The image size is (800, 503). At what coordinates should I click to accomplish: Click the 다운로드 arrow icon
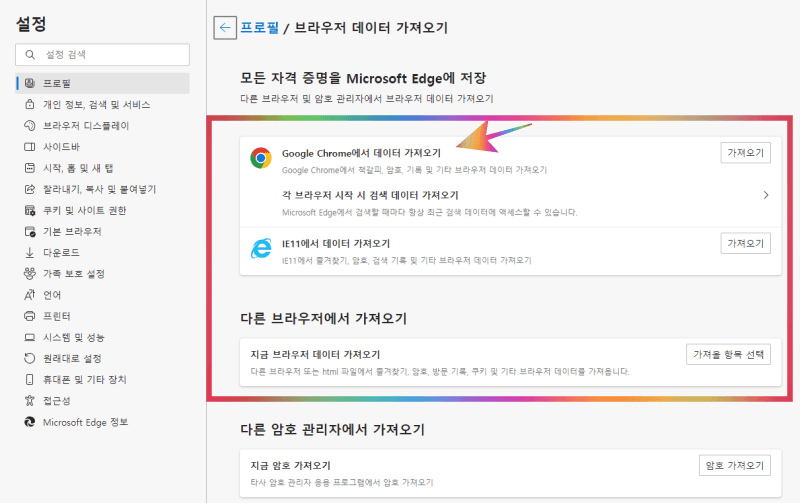(30, 253)
